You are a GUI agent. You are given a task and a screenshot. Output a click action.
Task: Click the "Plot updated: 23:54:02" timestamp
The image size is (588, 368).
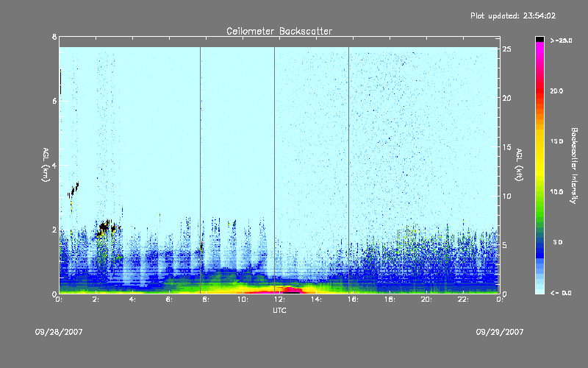pos(513,15)
